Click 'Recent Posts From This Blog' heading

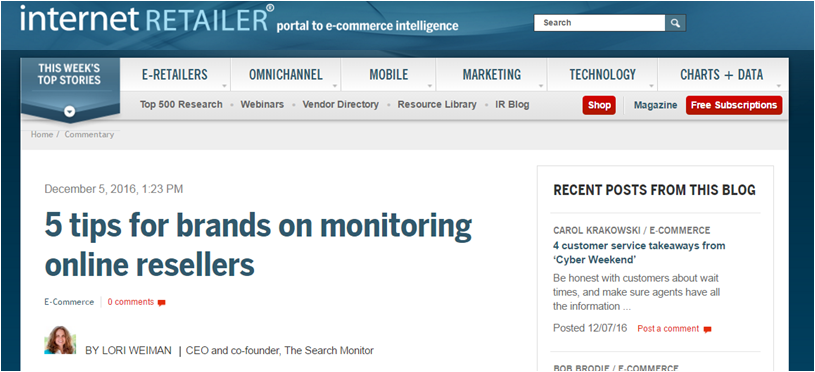(x=654, y=190)
